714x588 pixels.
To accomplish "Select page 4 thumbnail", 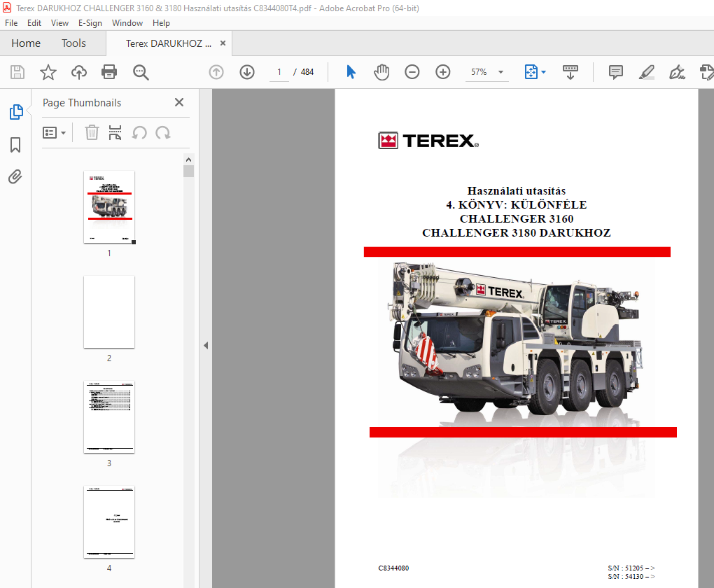I will [x=109, y=522].
